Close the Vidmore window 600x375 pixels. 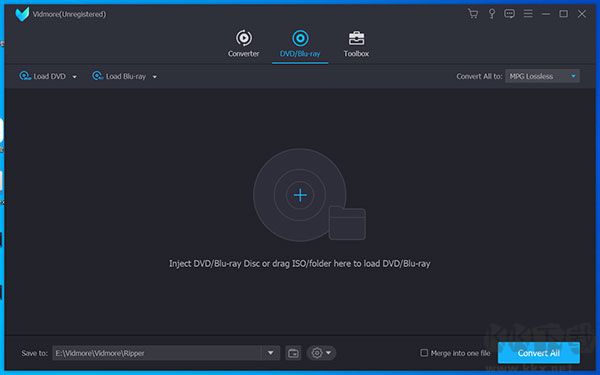point(582,14)
